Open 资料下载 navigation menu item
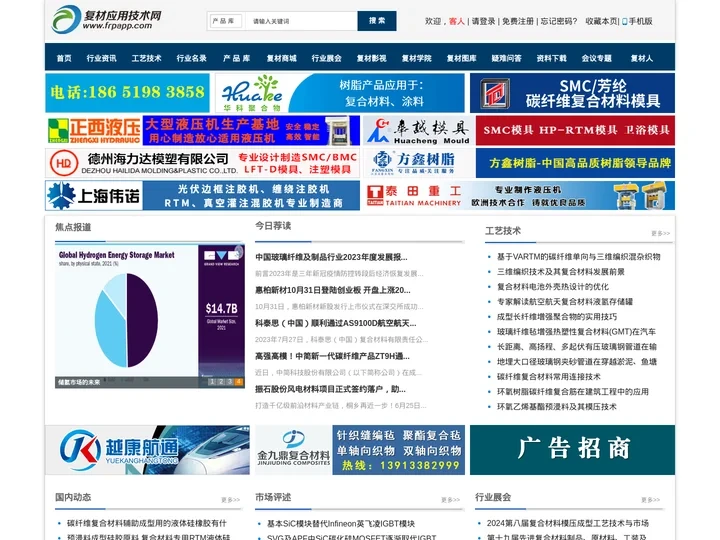The image size is (720, 540). 551,58
